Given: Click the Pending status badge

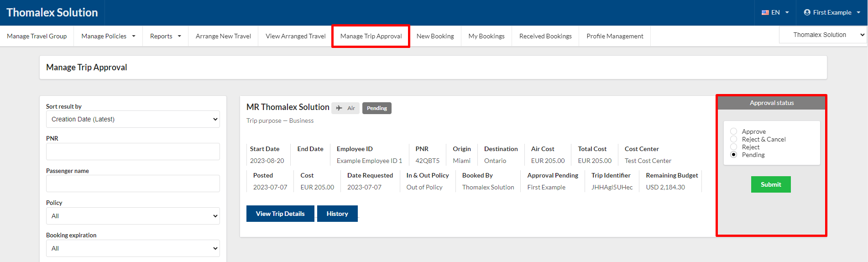Looking at the screenshot, I should tap(377, 108).
